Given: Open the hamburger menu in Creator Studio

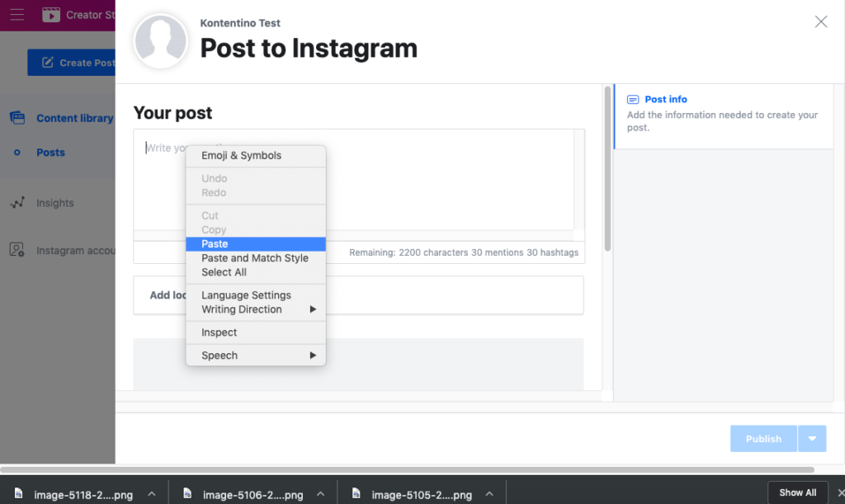Looking at the screenshot, I should coord(17,15).
